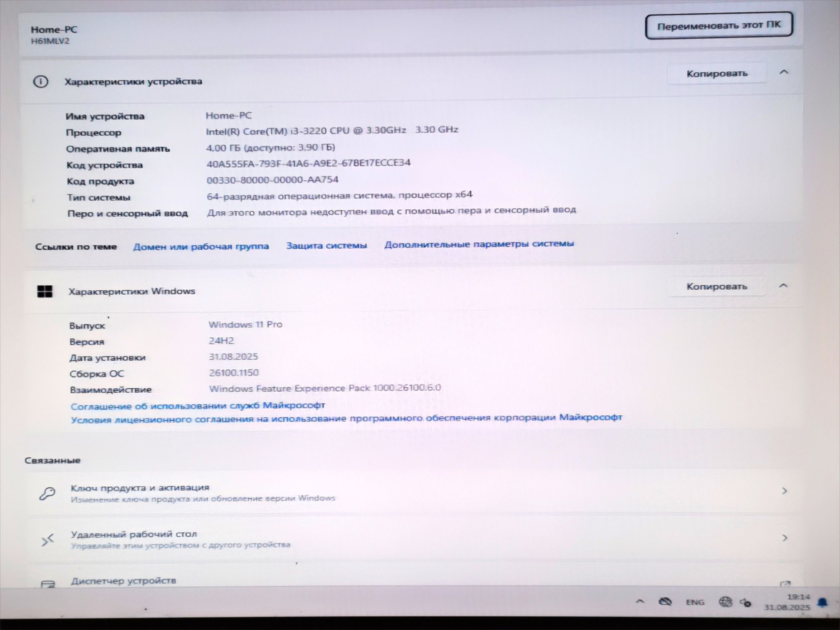This screenshot has height=630, width=840.
Task: Copy the device specifications
Action: pos(717,73)
